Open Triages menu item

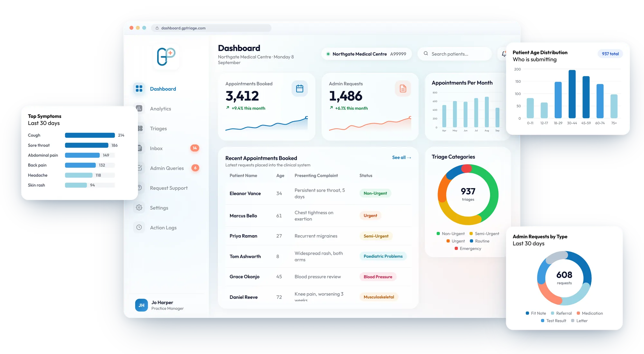(x=158, y=129)
